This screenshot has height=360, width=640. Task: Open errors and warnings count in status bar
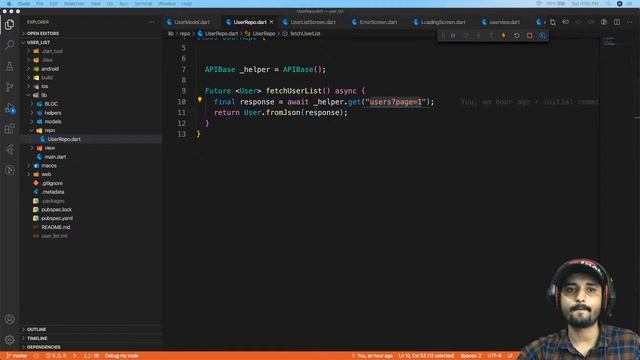point(56,356)
